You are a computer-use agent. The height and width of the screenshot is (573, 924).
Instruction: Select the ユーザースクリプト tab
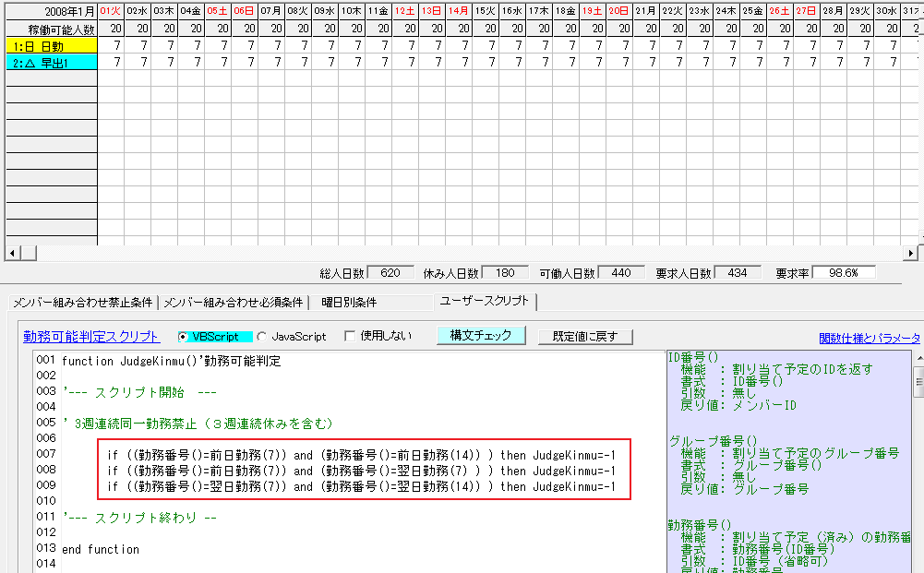pos(484,301)
